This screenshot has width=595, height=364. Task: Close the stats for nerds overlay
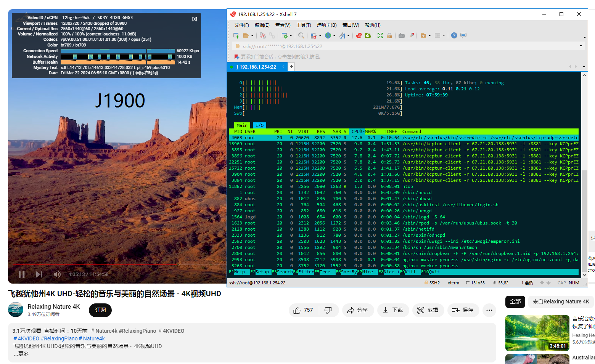(x=195, y=19)
